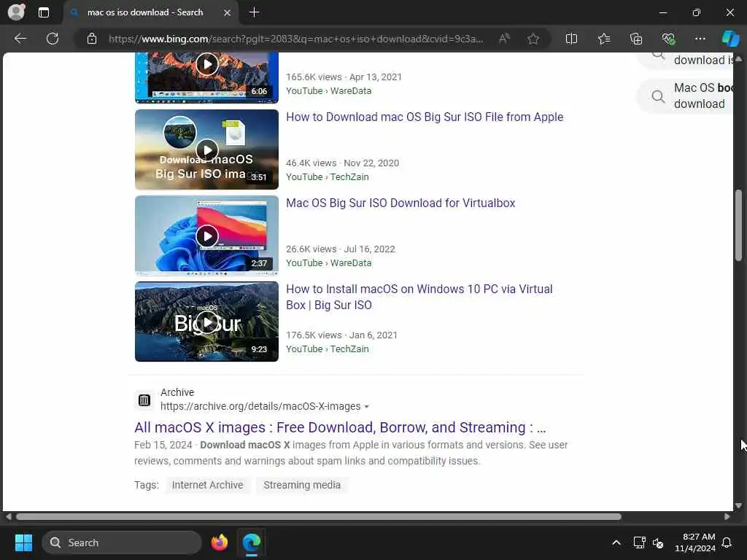Image resolution: width=747 pixels, height=560 pixels.
Task: Refresh the page
Action: click(x=53, y=39)
